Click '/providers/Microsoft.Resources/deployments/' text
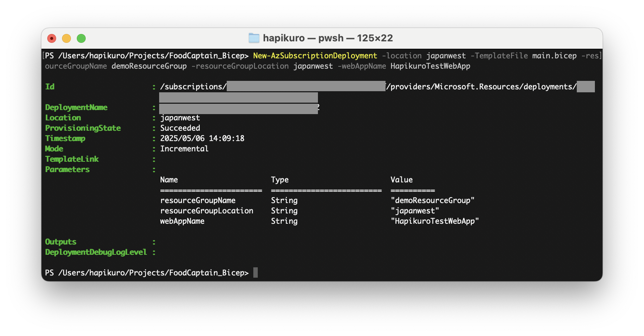 [x=481, y=87]
